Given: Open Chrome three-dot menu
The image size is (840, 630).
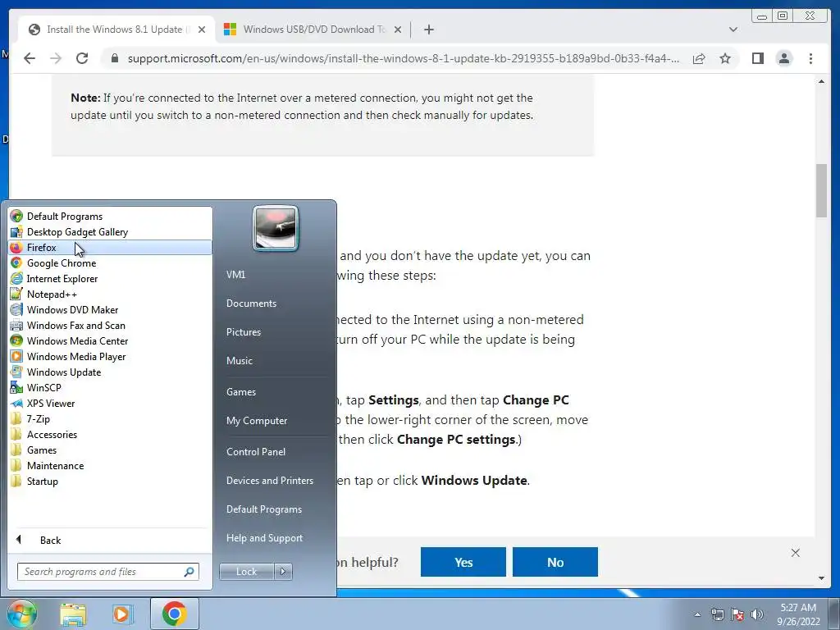Looking at the screenshot, I should click(x=810, y=58).
